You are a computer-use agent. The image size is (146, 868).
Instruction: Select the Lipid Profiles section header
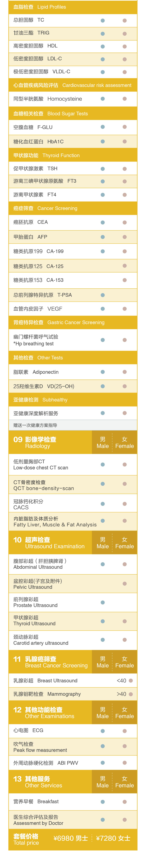(x=39, y=7)
